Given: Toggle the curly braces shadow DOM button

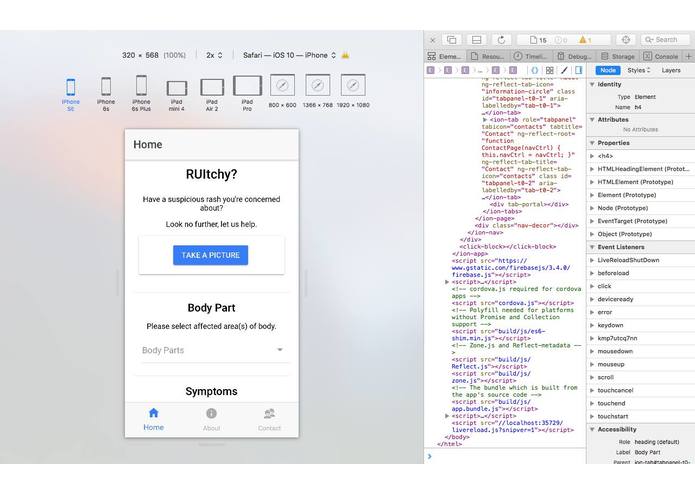Looking at the screenshot, I should [535, 70].
